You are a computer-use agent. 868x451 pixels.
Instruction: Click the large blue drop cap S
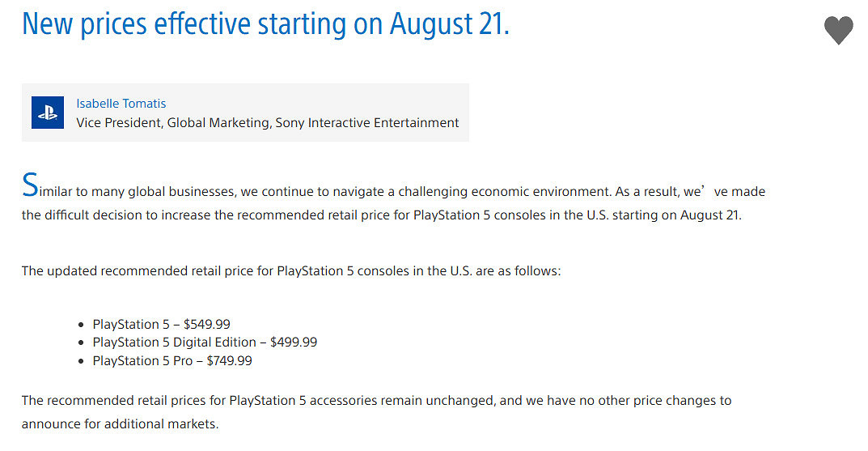click(30, 186)
